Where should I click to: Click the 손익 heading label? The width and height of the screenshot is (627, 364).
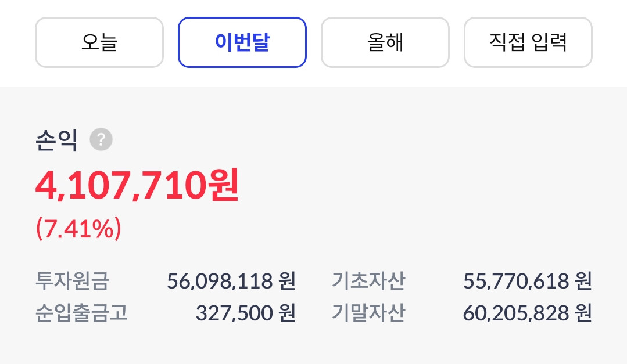[56, 140]
